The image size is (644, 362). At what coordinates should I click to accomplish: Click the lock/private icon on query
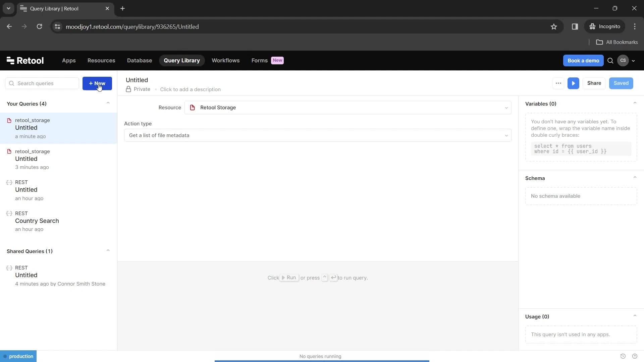129,89
